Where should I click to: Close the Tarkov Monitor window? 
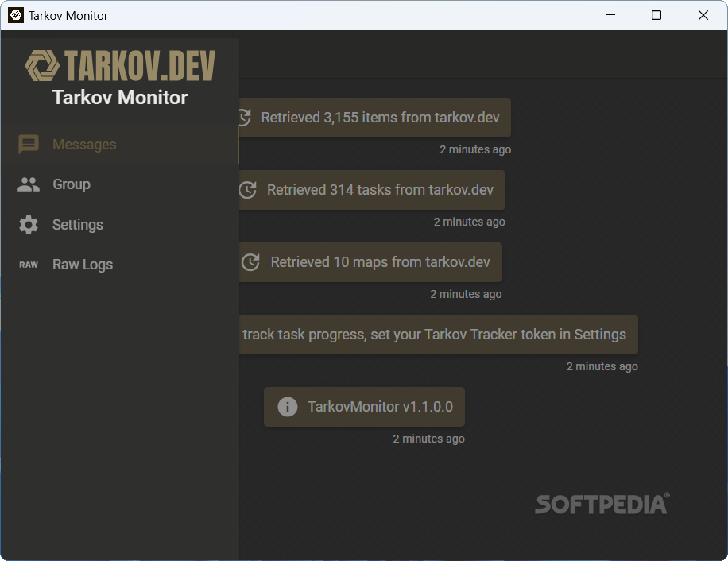coord(703,15)
